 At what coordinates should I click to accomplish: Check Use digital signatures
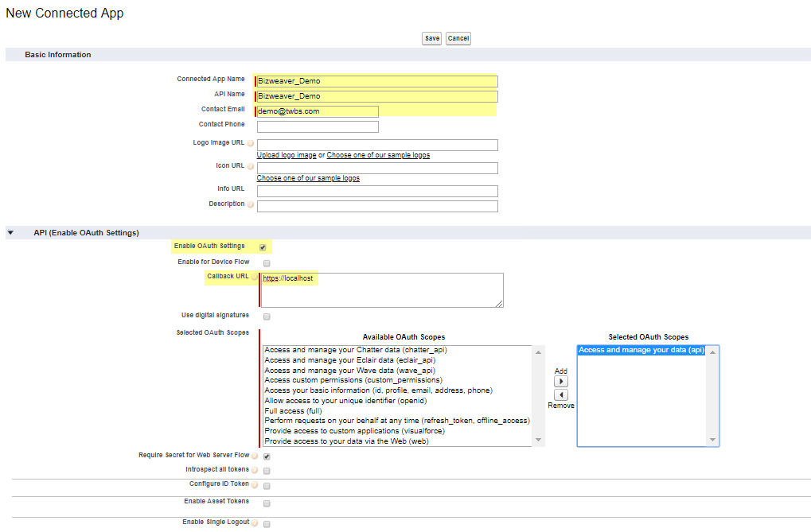coord(267,316)
